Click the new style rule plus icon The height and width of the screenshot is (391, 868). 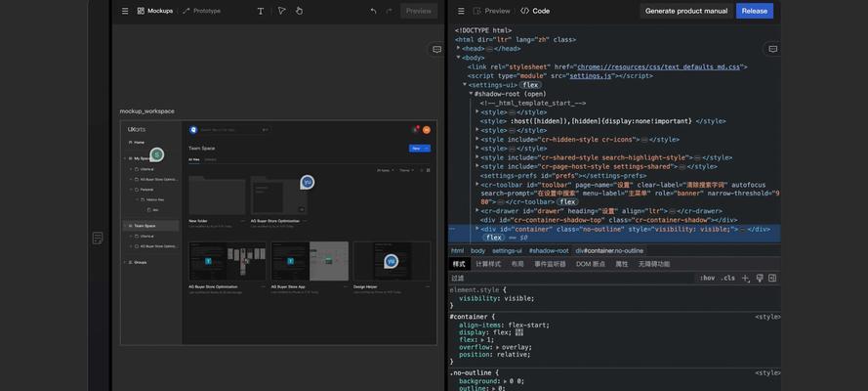coord(746,278)
